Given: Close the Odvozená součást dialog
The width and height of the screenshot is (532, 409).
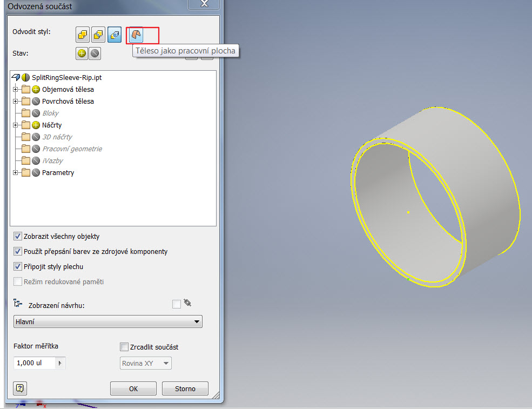Looking at the screenshot, I should click(204, 4).
